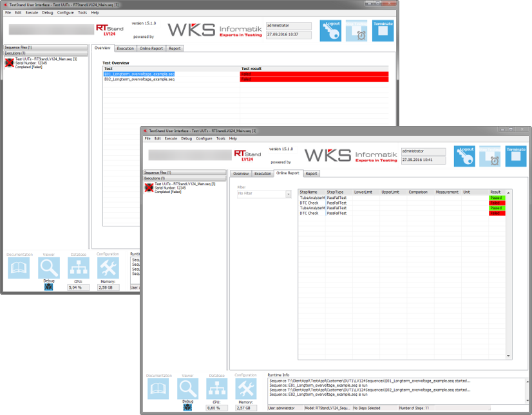Click Terminate button in back window
Image resolution: width=532 pixels, height=415 pixels.
383,30
